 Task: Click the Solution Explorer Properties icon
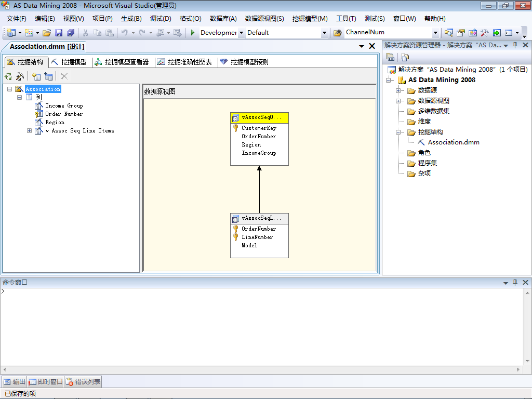pos(390,57)
